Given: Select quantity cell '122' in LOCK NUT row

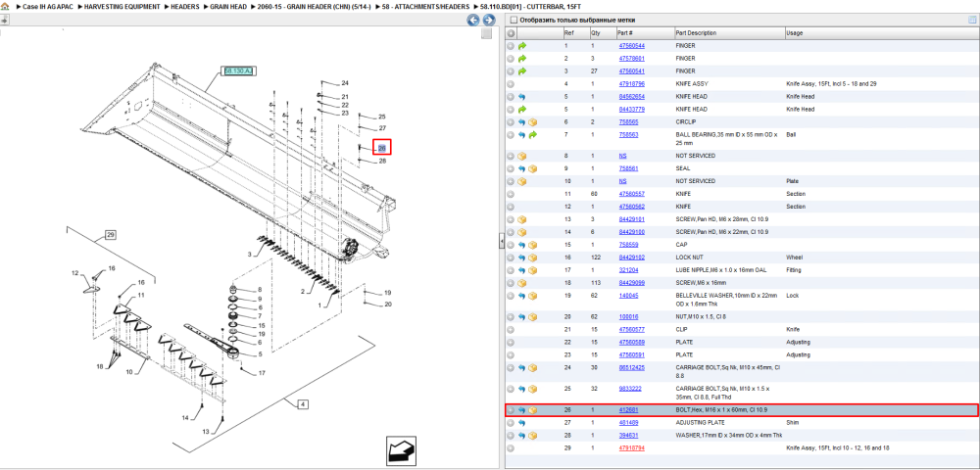Looking at the screenshot, I should 595,258.
